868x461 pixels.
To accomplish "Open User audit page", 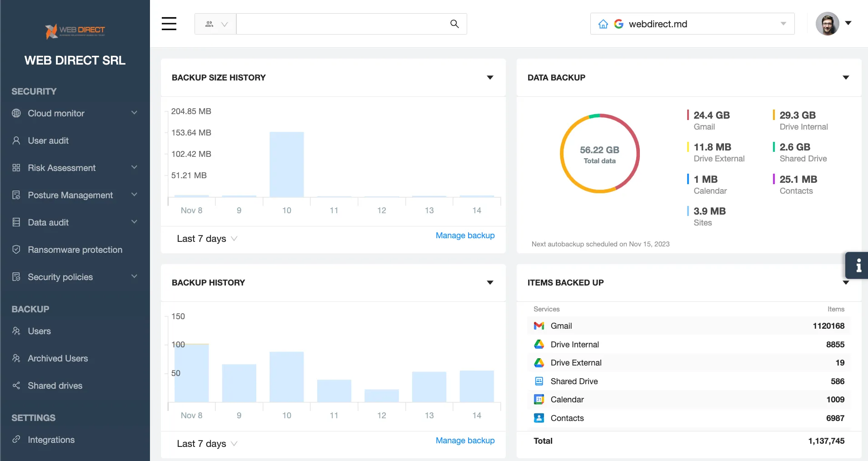I will [x=48, y=140].
